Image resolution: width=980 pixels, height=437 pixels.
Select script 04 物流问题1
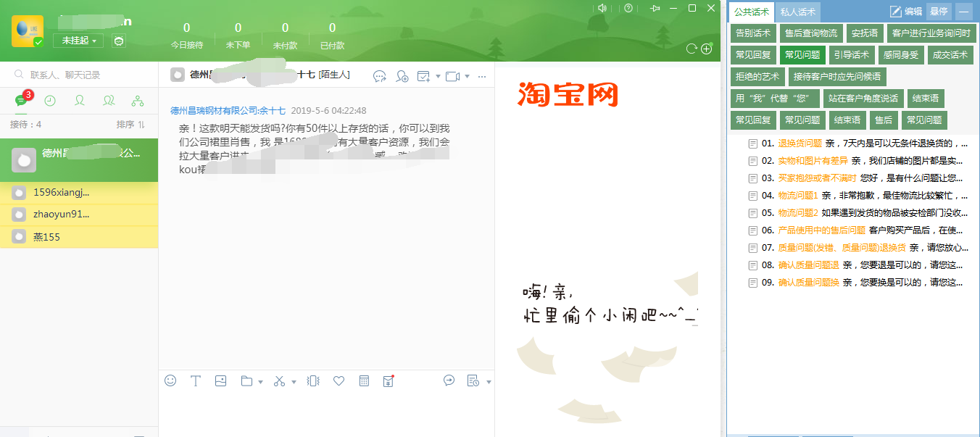coord(858,196)
